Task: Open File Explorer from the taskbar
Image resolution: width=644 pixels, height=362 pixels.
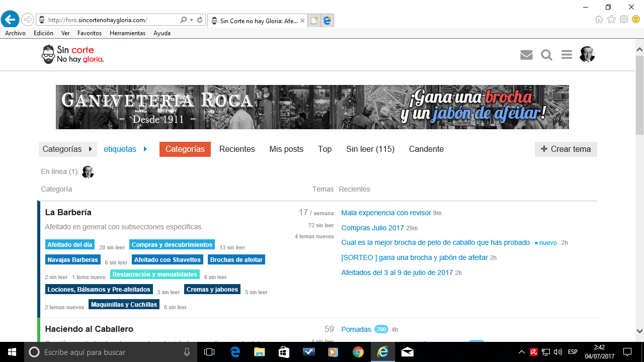Action: coord(259,352)
